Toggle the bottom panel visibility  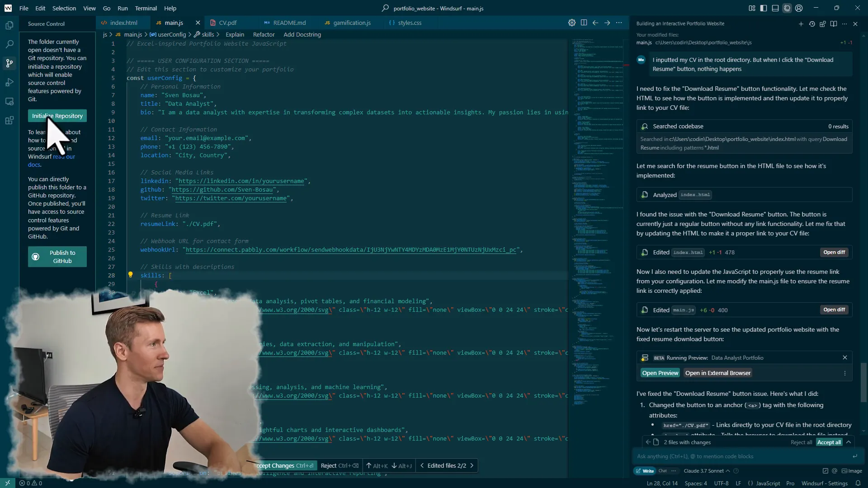774,8
